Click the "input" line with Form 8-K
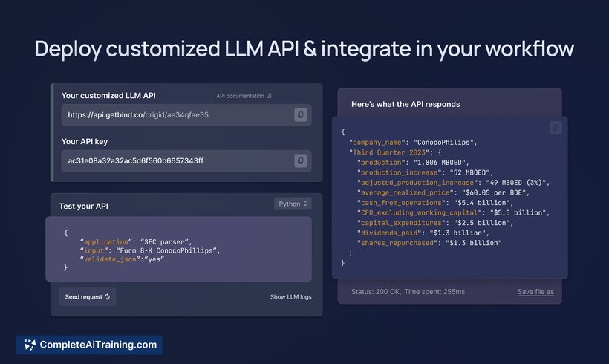The height and width of the screenshot is (364, 609). [x=150, y=250]
